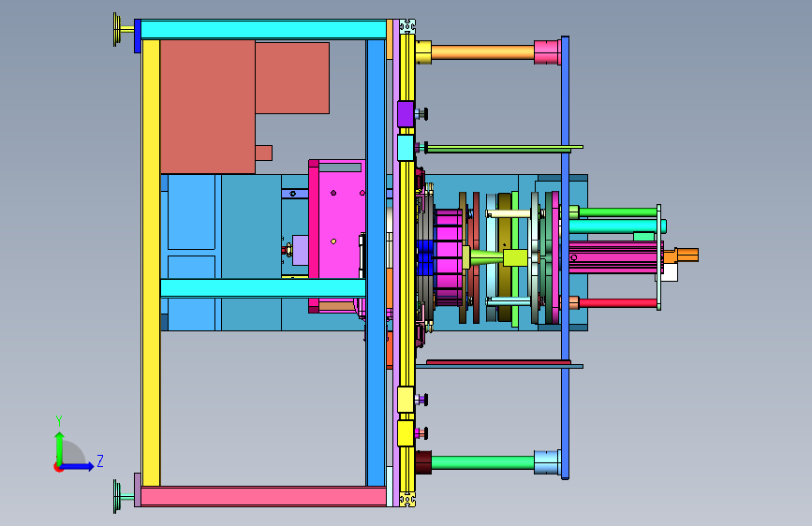Select the yellow-green central hub
The height and width of the screenshot is (526, 812).
515,257
